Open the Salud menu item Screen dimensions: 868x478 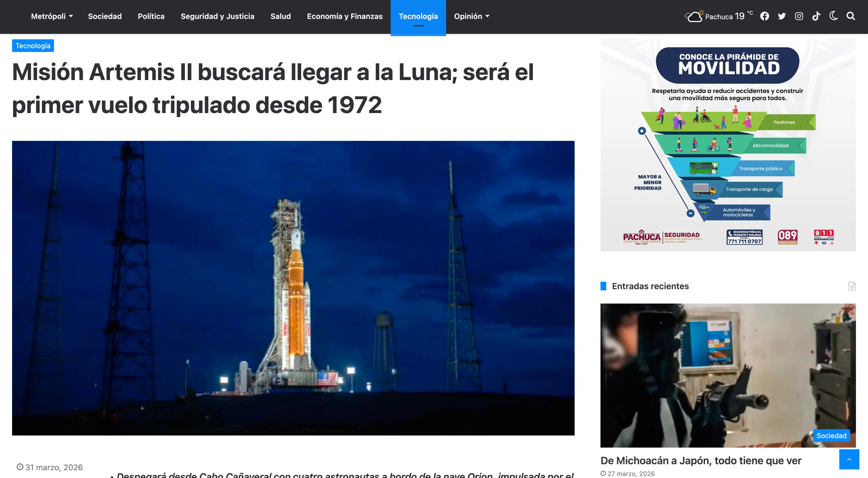pos(281,16)
